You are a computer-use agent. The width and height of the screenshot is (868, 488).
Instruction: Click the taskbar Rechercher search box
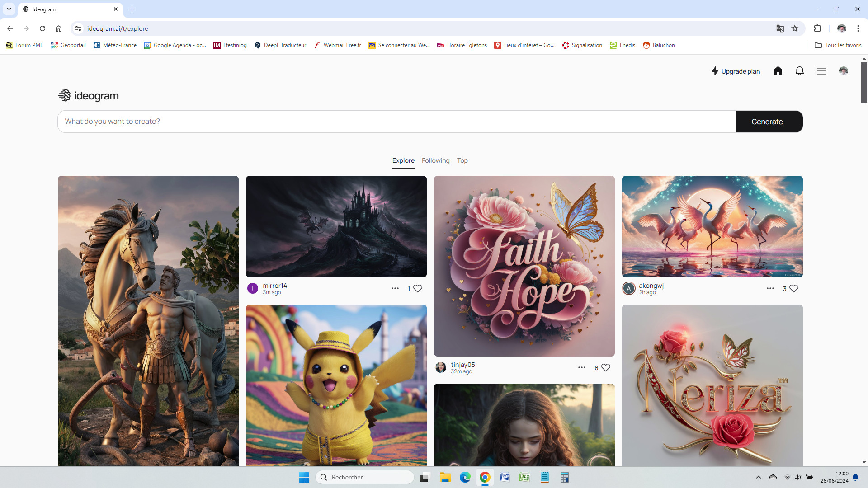[x=365, y=477]
